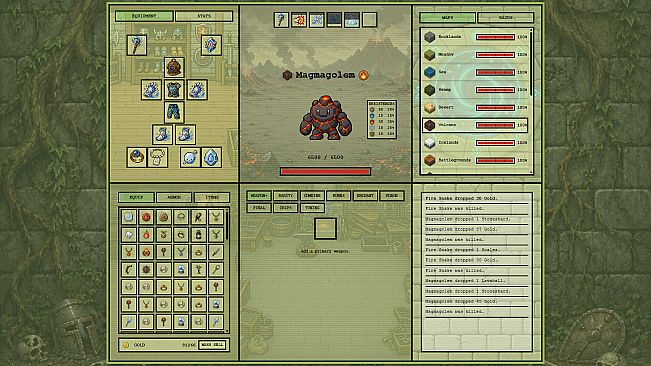Open the Rarity crafting tab
The width and height of the screenshot is (651, 366).
click(x=286, y=195)
